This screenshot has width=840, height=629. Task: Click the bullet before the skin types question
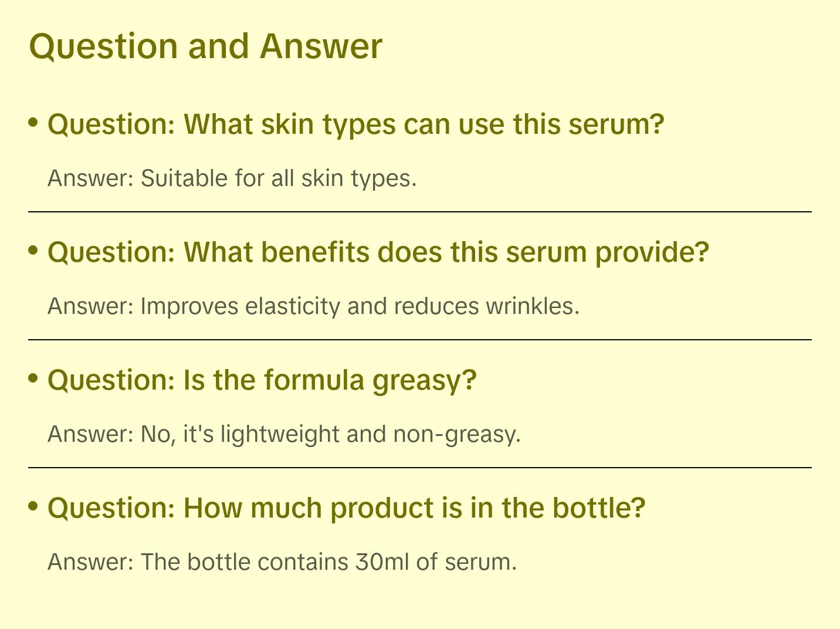tap(33, 123)
